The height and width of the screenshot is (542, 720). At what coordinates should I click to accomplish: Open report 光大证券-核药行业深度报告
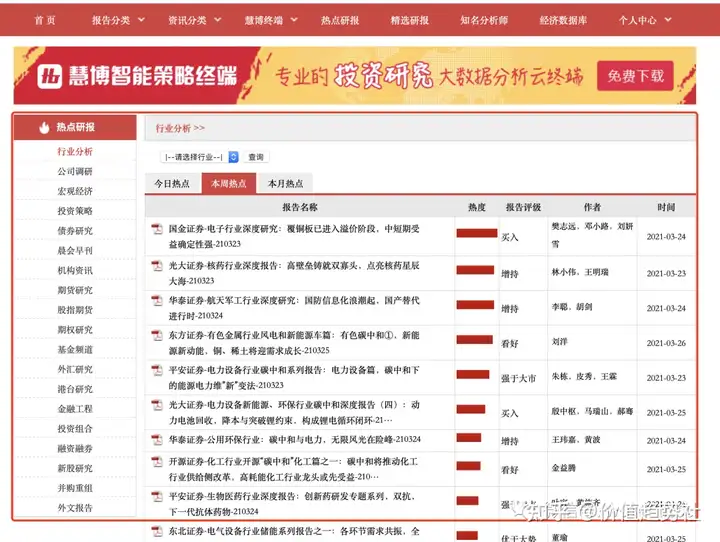pyautogui.click(x=294, y=273)
